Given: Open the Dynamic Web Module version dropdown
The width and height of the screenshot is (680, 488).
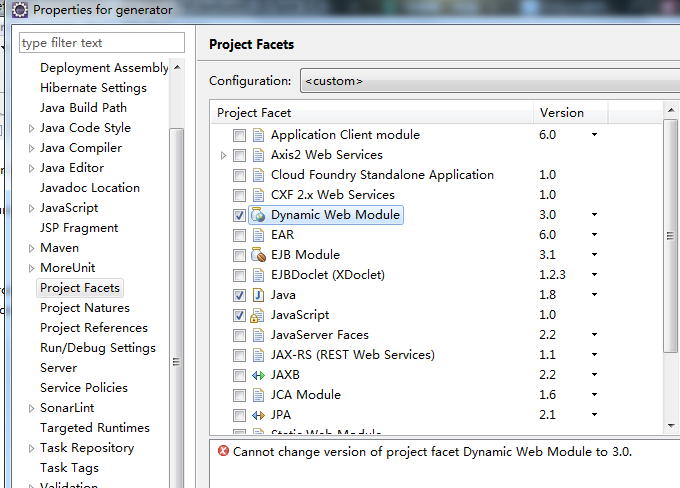Looking at the screenshot, I should coord(594,215).
